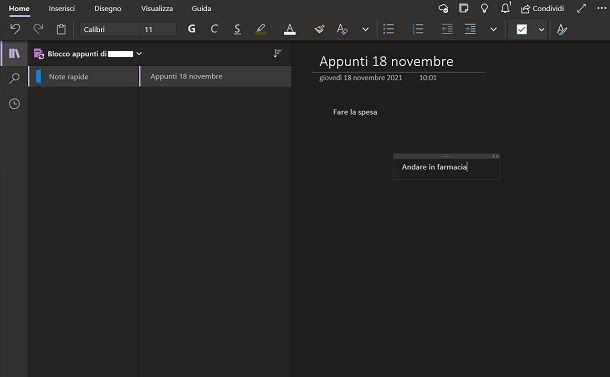Increase paragraph indent
Screen dimensions: 610x377
(470, 29)
